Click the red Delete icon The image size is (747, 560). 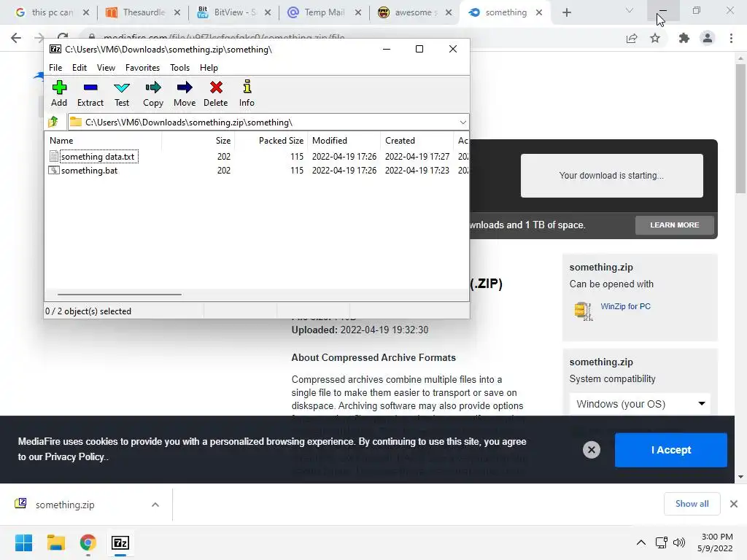(x=216, y=93)
